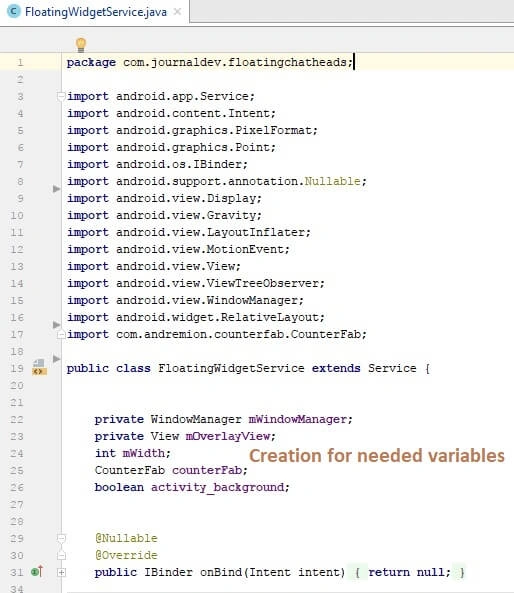Screen dimensions: 514x593
Task: Click the override gutter icon beside onBind
Action: tap(37, 571)
